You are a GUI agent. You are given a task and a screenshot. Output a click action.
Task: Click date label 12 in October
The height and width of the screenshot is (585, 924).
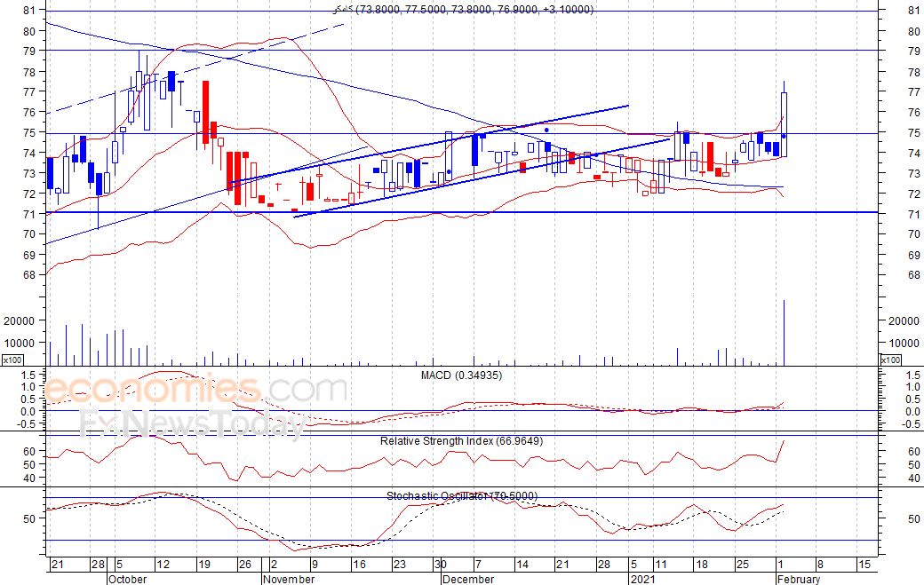coord(163,565)
